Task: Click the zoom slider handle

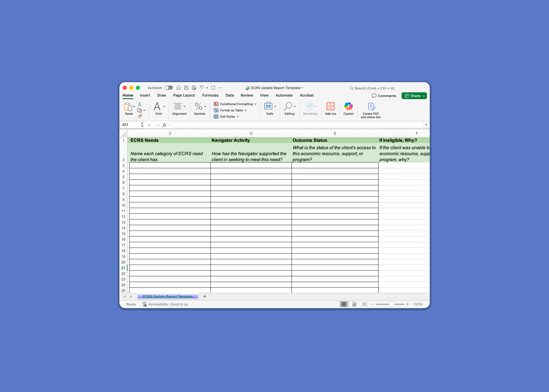Action: coord(391,304)
